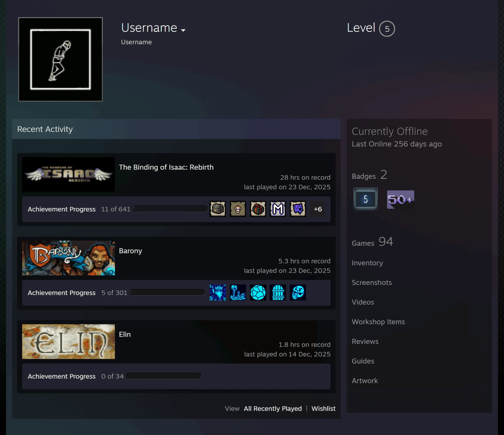View All Recently Played games
This screenshot has width=504, height=435.
pos(273,409)
